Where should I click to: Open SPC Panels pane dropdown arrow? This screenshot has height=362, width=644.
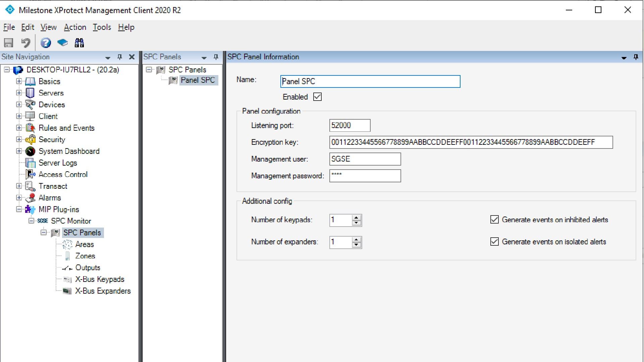(x=204, y=58)
